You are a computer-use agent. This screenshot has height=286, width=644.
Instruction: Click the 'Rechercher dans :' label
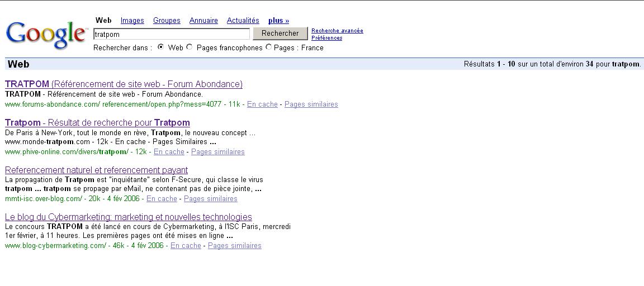(123, 47)
